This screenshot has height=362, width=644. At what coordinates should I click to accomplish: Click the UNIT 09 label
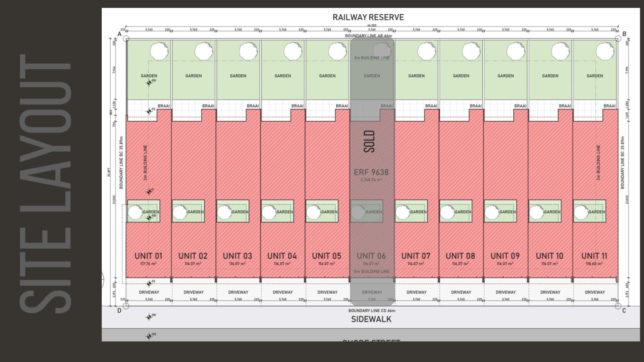pos(505,256)
